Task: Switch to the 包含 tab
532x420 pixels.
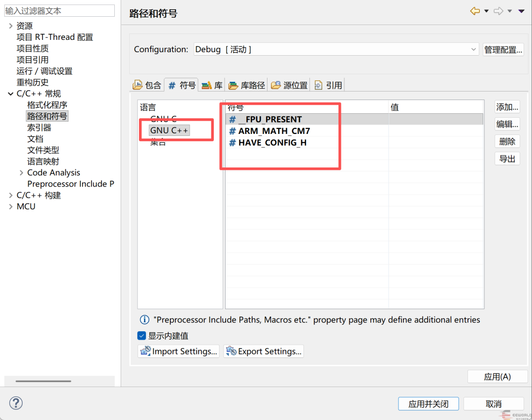Action: pos(147,85)
